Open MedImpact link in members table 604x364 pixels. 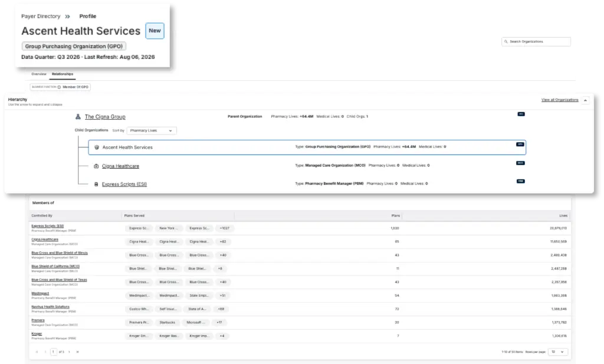[40, 293]
